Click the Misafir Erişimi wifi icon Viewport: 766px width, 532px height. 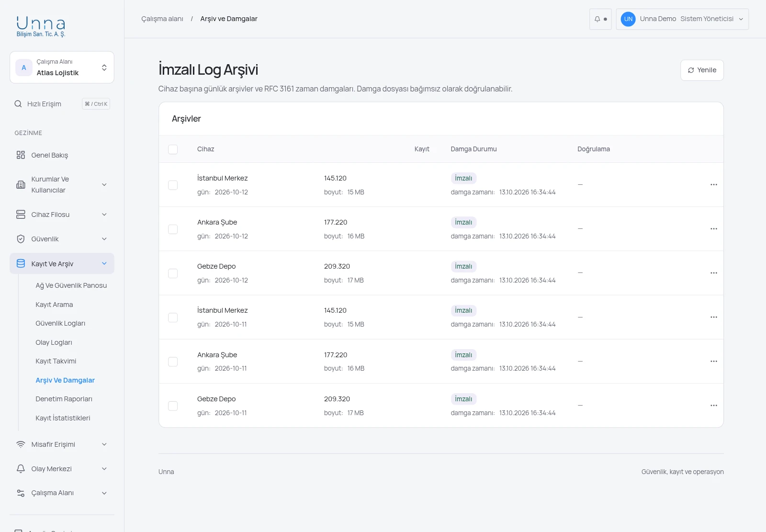pos(21,444)
